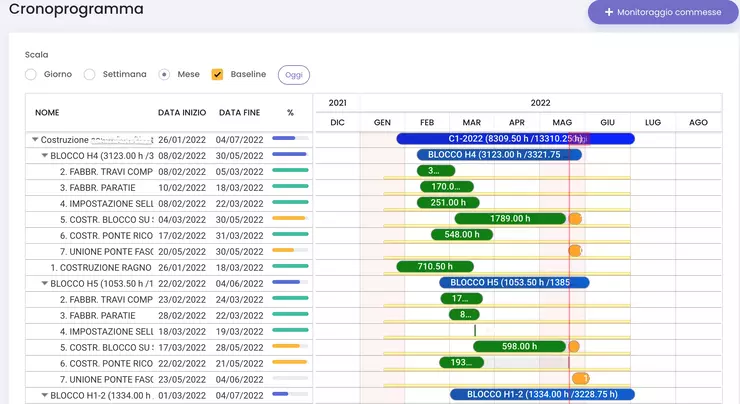Collapse the Costruzione tree row

click(35, 140)
